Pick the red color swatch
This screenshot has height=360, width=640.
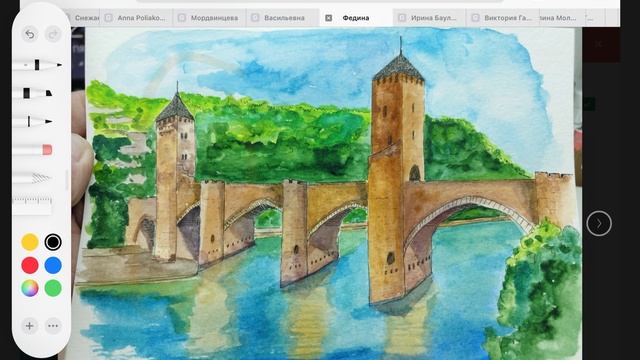coord(30,265)
